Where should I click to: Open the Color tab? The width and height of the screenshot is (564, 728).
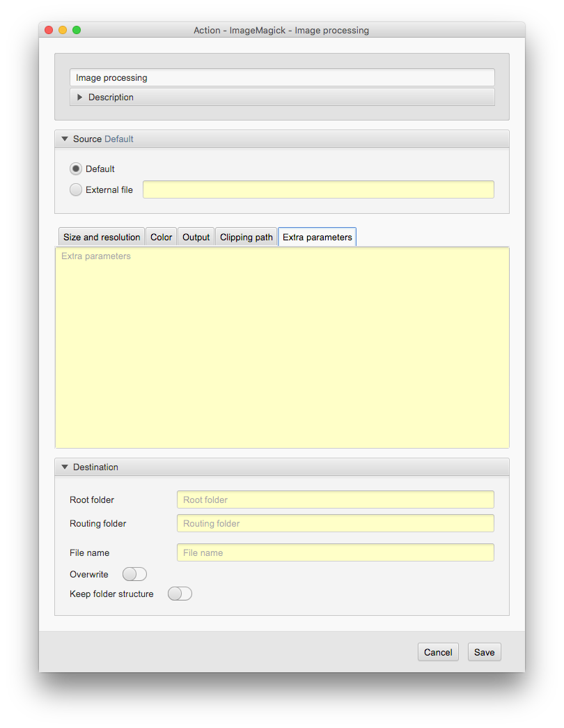161,237
